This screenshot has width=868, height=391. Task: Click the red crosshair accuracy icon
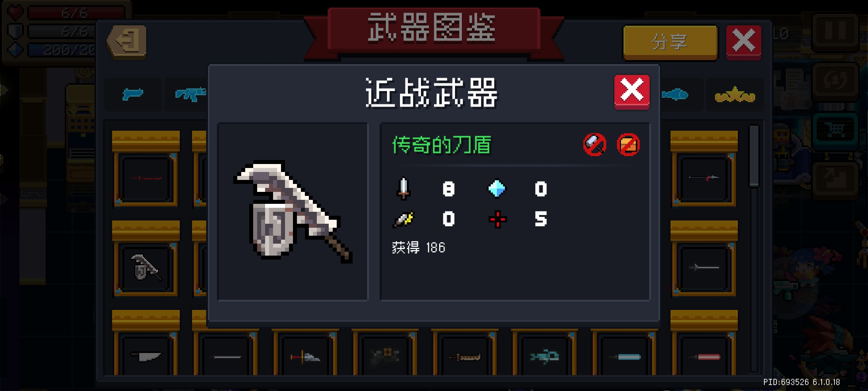coord(498,219)
